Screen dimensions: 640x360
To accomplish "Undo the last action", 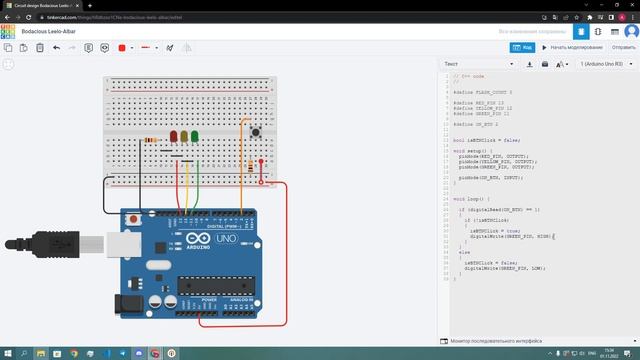I will [x=56, y=48].
